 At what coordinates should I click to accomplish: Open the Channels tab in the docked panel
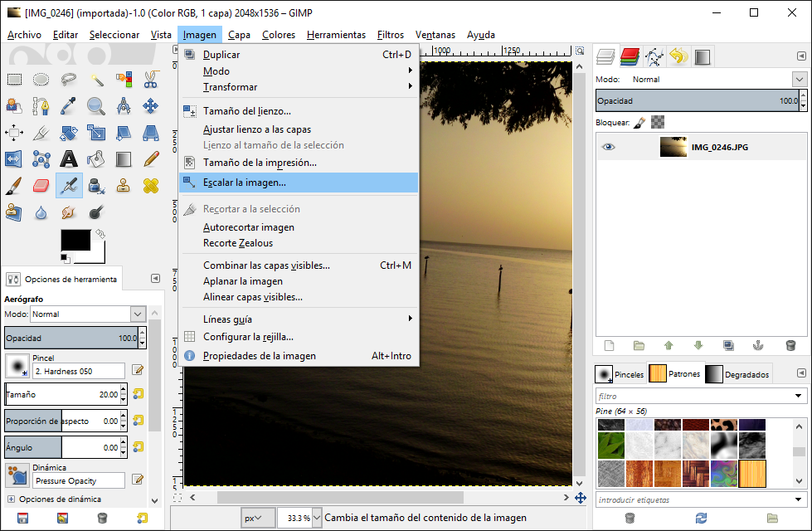(x=629, y=56)
